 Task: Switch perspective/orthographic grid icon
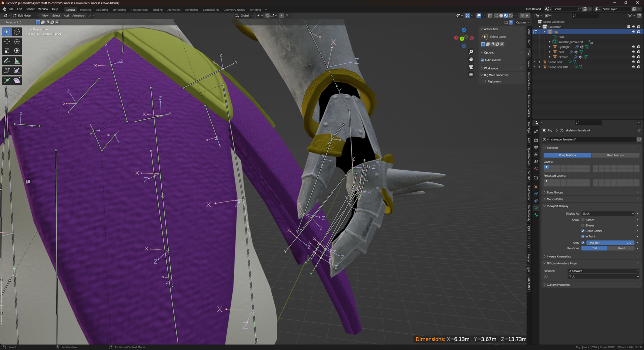471,74
